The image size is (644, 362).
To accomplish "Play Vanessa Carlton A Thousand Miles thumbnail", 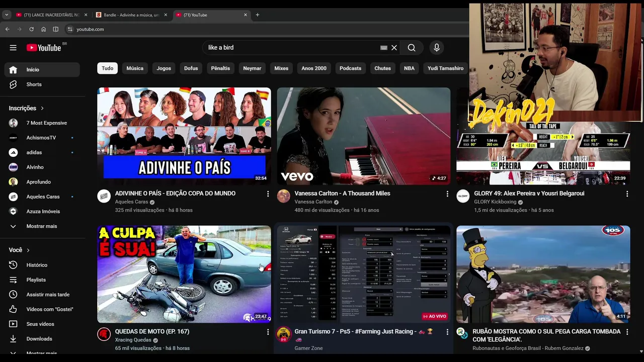I will [x=364, y=136].
